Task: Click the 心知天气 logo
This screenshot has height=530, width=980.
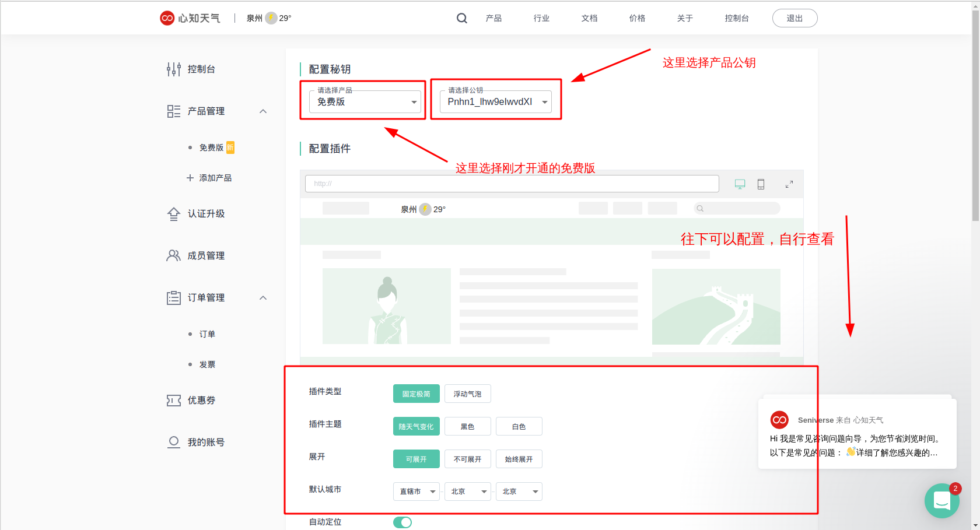Action: click(190, 18)
